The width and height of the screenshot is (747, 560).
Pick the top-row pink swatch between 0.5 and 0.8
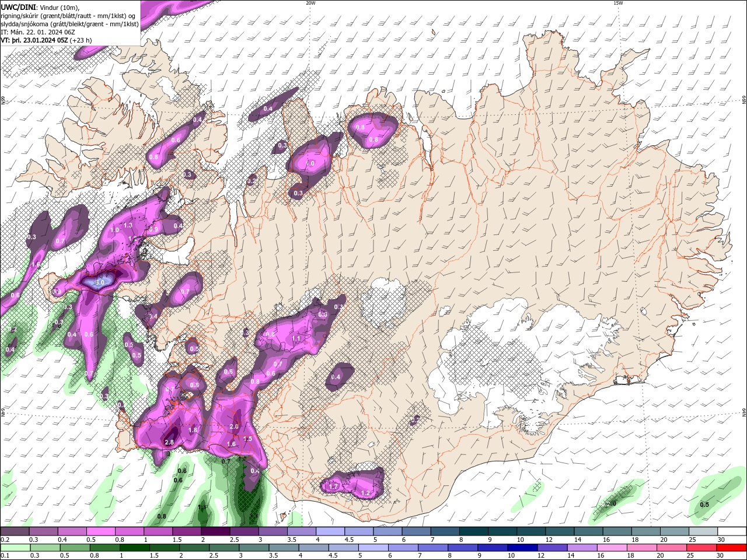[x=100, y=531]
